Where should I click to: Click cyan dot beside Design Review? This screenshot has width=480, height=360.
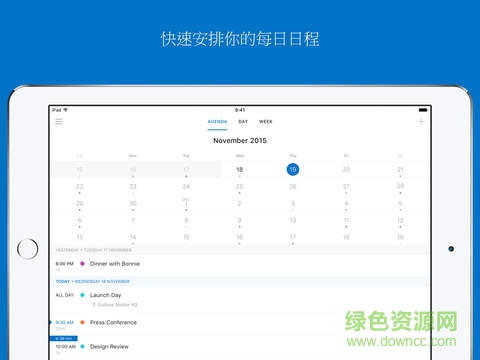coord(82,347)
